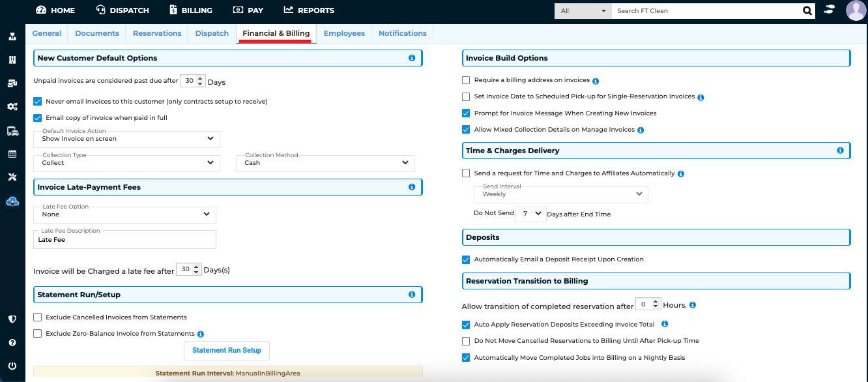This screenshot has width=868, height=382.
Task: Open the Do Not Send days dropdown
Action: [531, 214]
